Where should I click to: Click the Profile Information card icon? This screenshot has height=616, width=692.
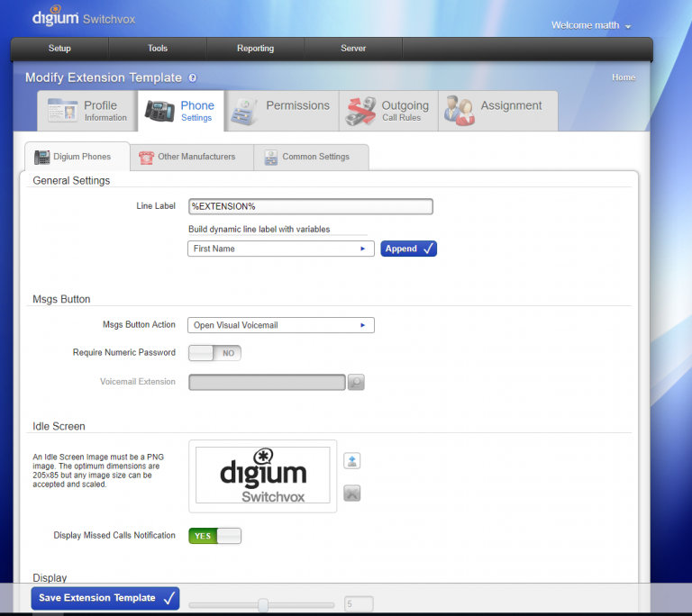pyautogui.click(x=62, y=110)
